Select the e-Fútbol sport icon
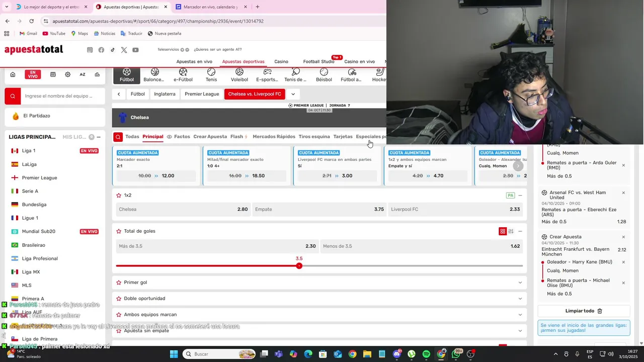 click(183, 75)
